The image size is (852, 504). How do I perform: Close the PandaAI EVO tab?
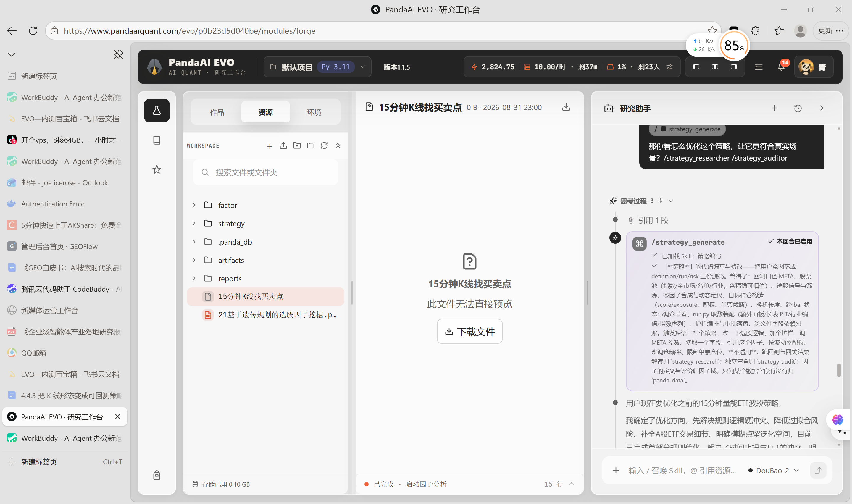click(117, 416)
